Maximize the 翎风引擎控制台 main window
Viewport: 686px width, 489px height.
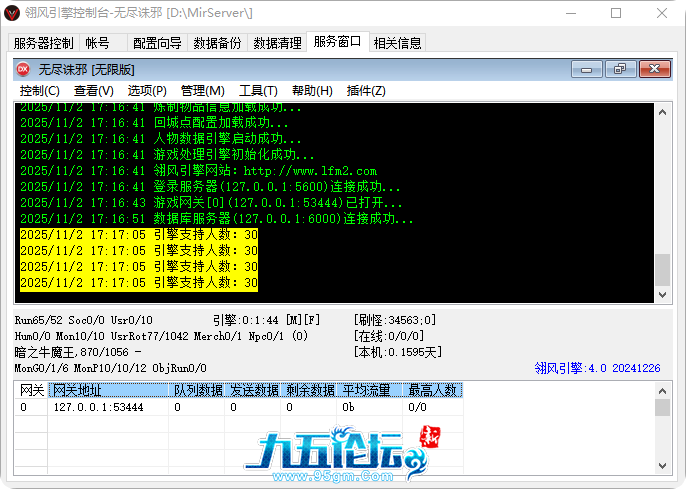coord(616,13)
